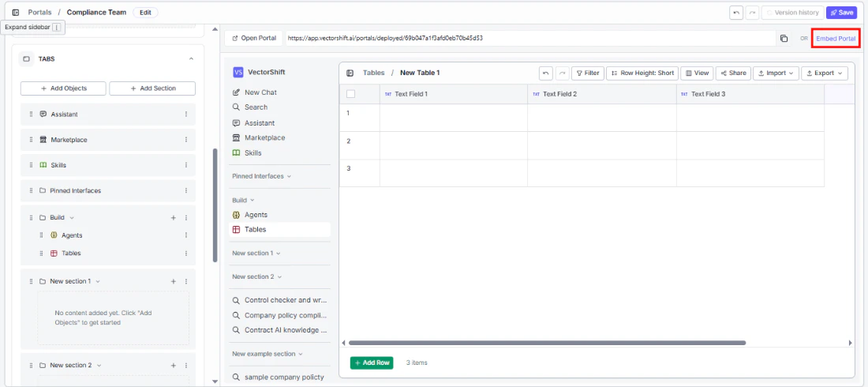The image size is (868, 387).
Task: Collapse New section 1 in the left panel
Action: click(98, 282)
